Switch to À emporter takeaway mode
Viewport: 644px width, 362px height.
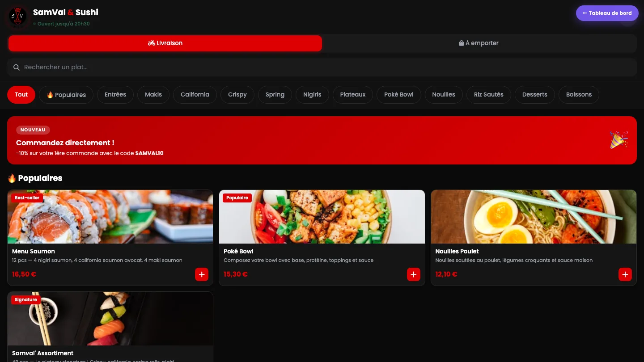[x=479, y=43]
